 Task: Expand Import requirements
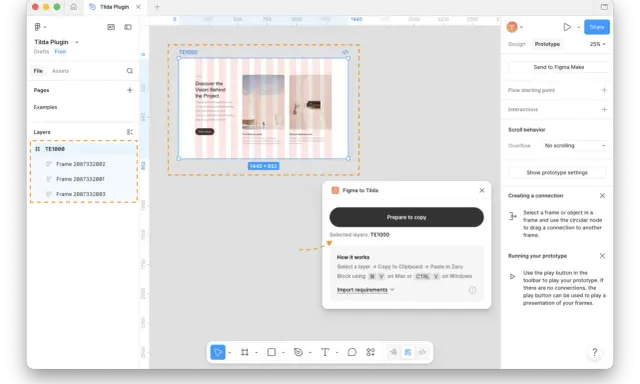(x=366, y=290)
